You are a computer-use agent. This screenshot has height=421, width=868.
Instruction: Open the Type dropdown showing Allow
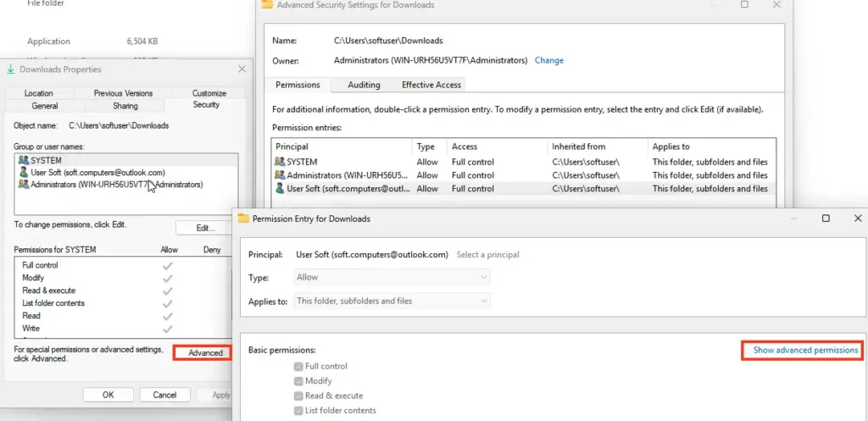click(x=392, y=277)
